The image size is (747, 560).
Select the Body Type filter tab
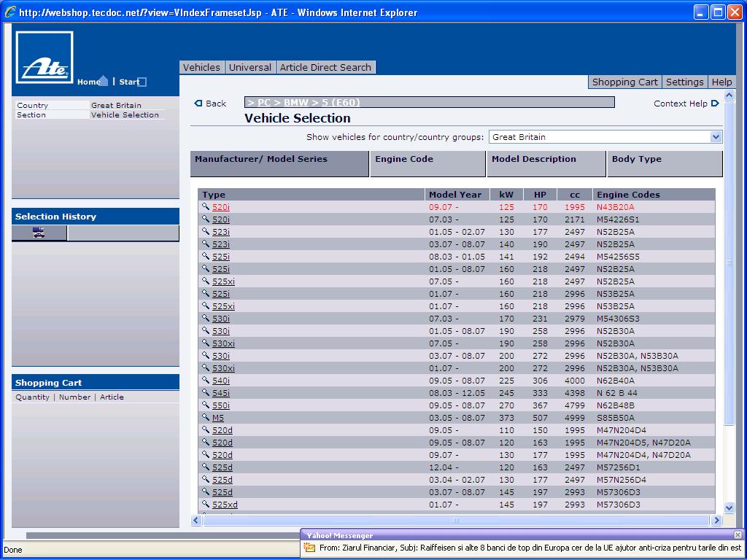(x=665, y=164)
